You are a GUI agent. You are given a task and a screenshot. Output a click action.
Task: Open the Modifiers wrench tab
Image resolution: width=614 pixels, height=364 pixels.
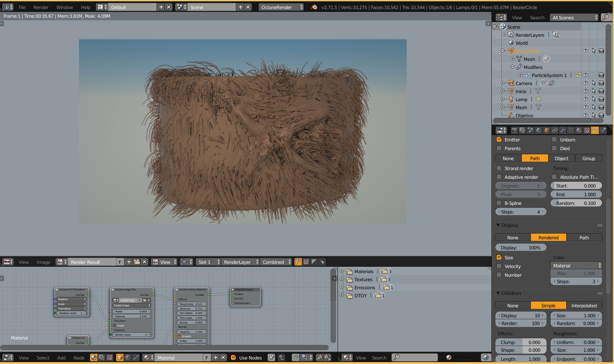(x=563, y=130)
